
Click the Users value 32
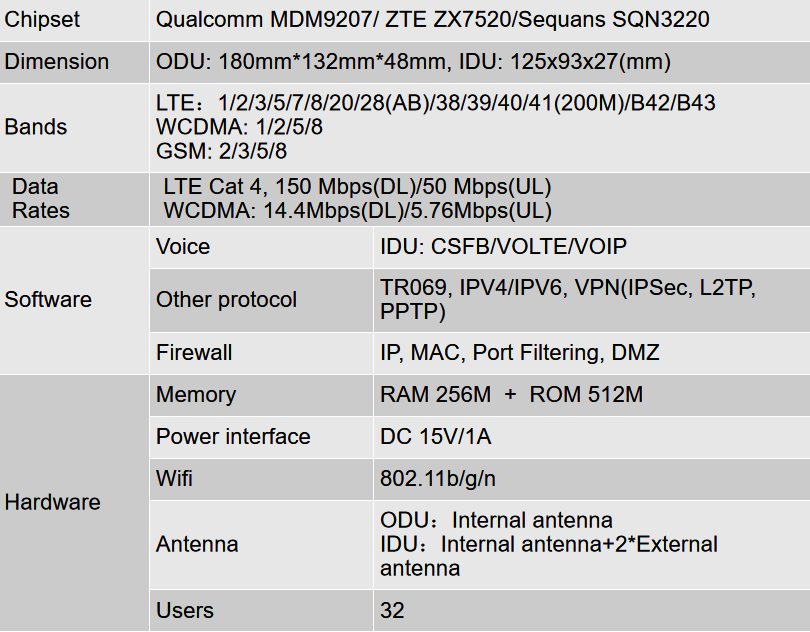[392, 611]
